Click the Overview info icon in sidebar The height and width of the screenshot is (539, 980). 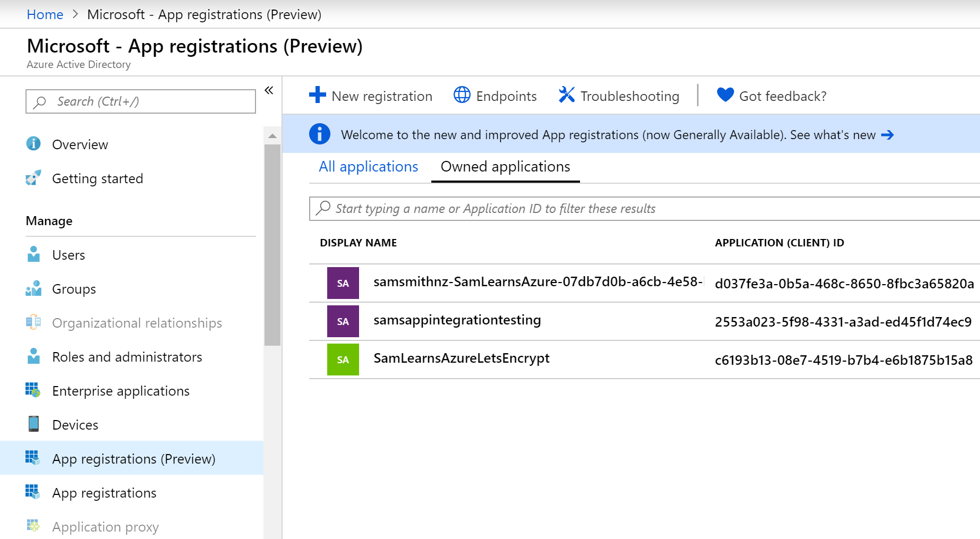[x=33, y=144]
